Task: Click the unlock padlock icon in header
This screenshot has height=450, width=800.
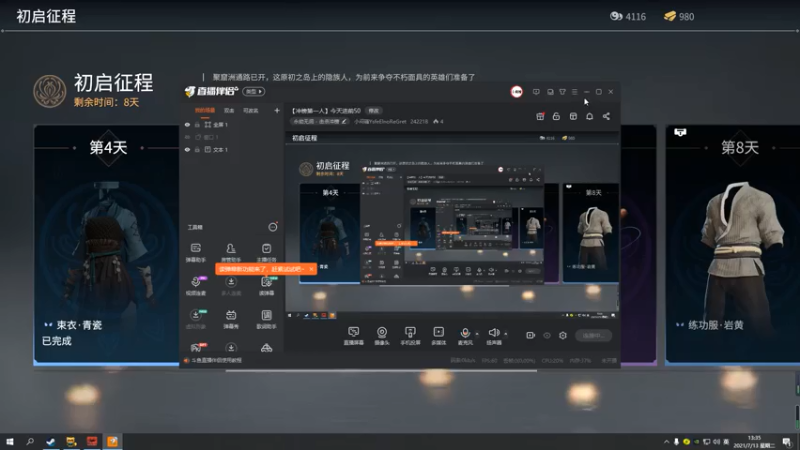Action: (556, 116)
